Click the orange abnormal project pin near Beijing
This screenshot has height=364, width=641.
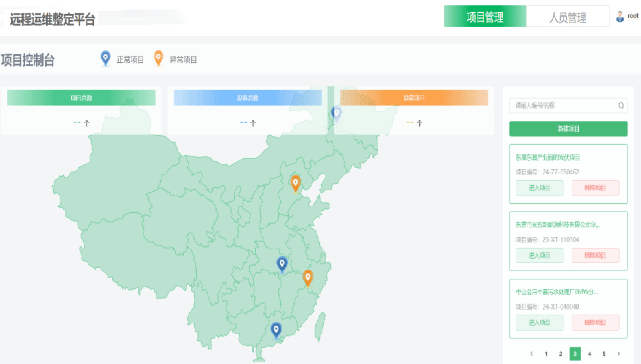pos(296,183)
